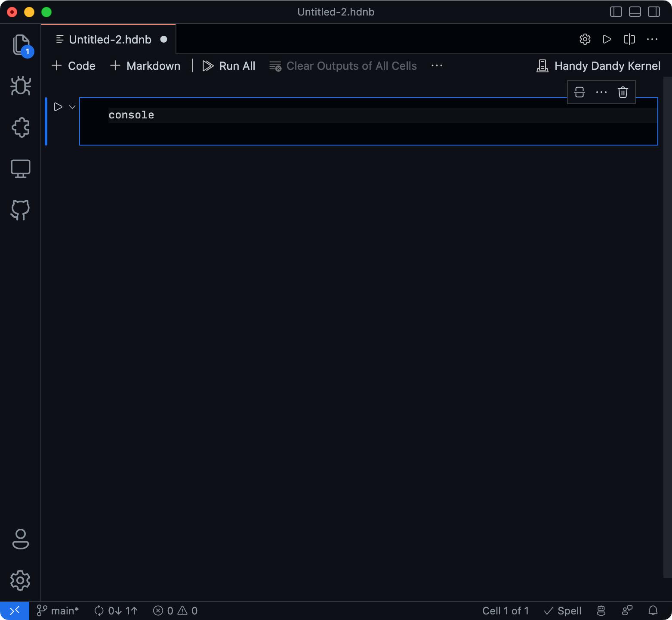The width and height of the screenshot is (672, 620).
Task: Open the remote window indicator
Action: tap(15, 611)
